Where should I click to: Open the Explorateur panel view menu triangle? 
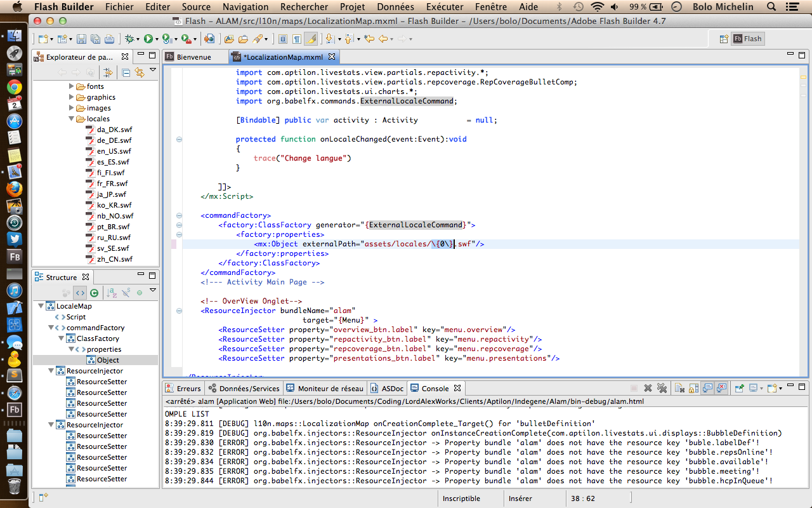coord(153,70)
